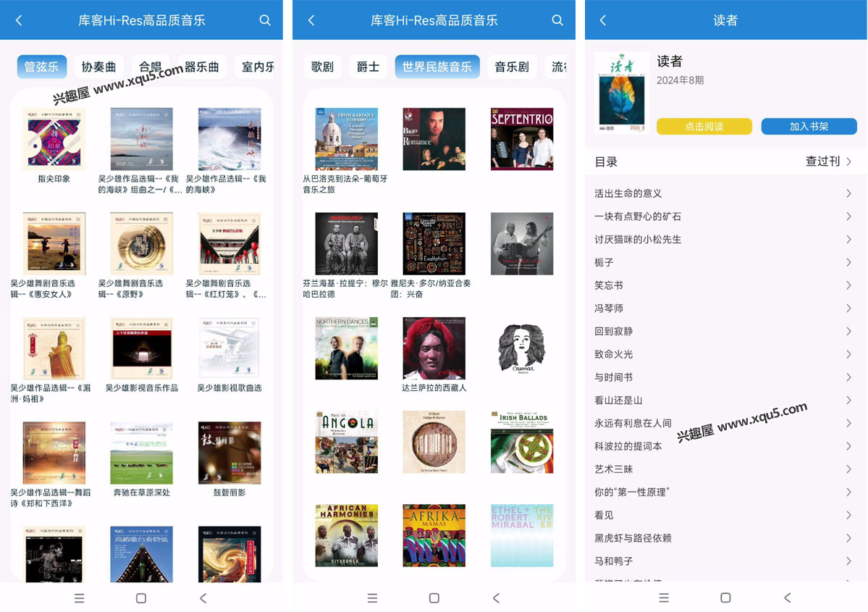
Task: Open the 查过刊 past issues link
Action: pos(828,162)
